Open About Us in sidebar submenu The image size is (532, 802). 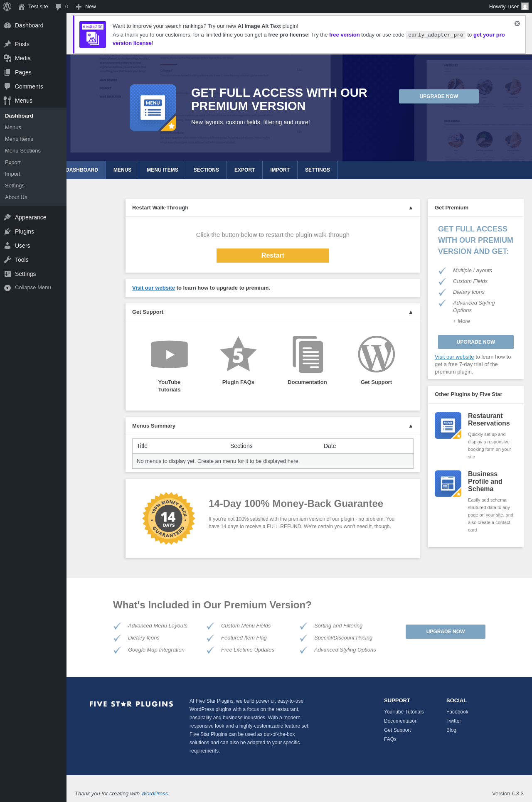click(x=16, y=197)
